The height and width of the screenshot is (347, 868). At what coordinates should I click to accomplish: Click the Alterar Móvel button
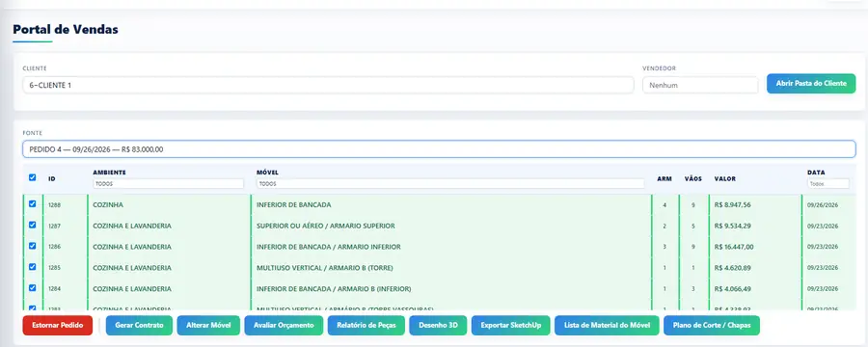(208, 326)
